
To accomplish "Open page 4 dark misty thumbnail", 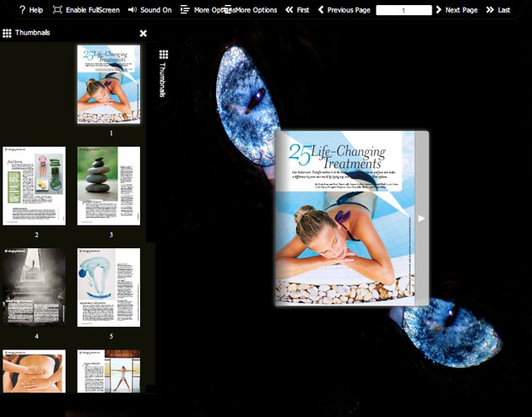I will tap(35, 288).
